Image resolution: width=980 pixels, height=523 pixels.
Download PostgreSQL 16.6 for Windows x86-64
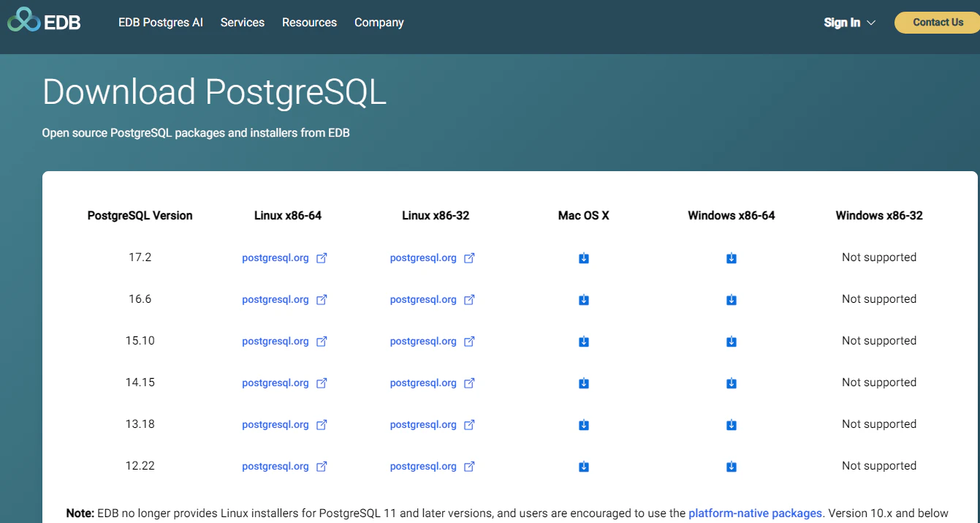pyautogui.click(x=732, y=300)
